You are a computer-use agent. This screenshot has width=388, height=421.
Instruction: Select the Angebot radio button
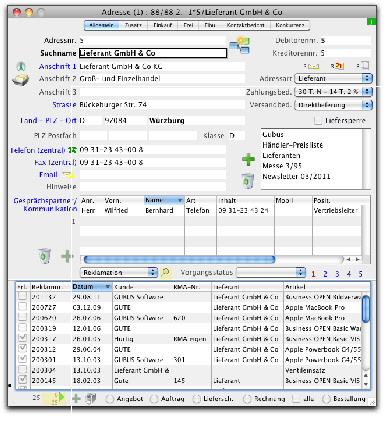coord(109,399)
